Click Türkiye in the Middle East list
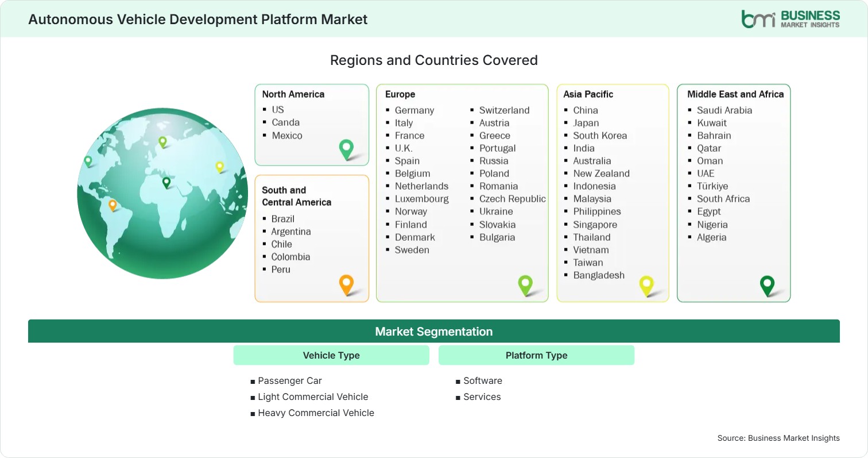Viewport: 868px width, 458px height. tap(712, 186)
